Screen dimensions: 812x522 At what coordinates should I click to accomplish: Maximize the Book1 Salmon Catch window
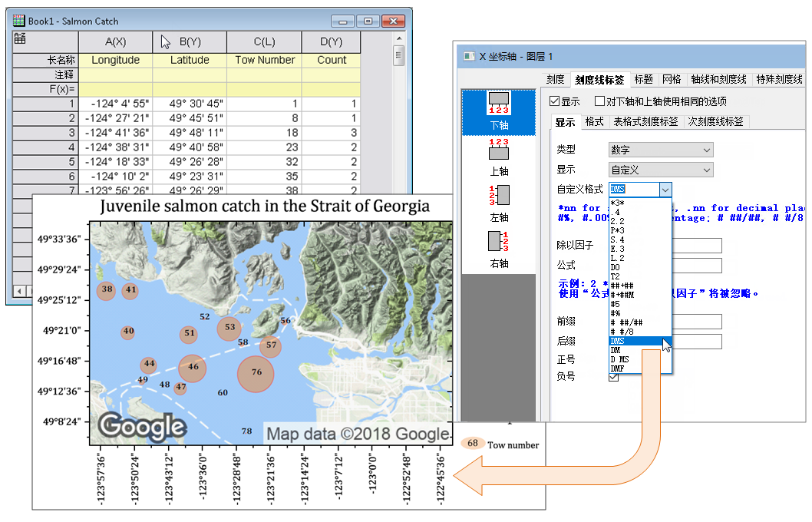[x=368, y=21]
